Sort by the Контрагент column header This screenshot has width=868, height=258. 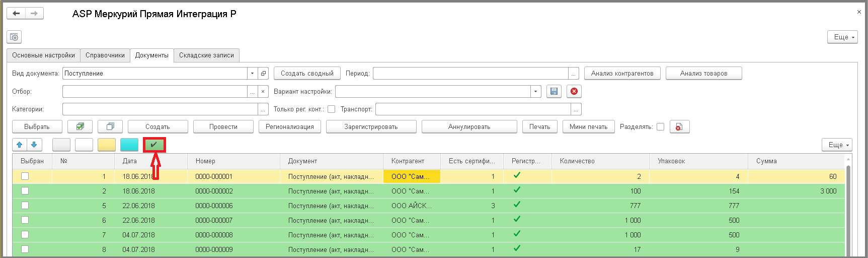point(412,161)
